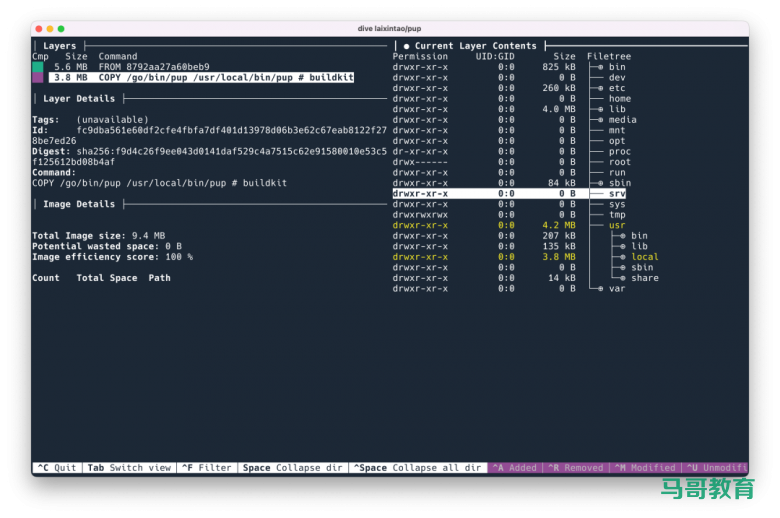
Task: Click the Current Layer Contents panel header
Action: point(476,46)
